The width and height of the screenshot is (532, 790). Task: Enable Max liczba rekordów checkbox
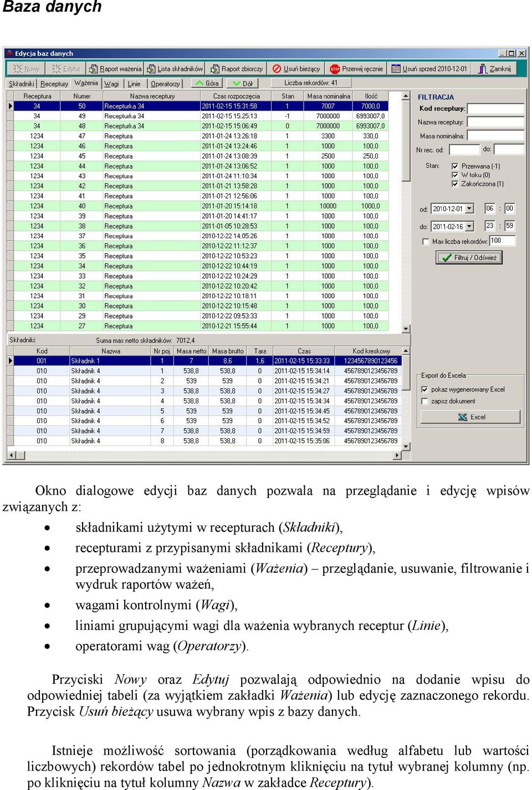[426, 241]
